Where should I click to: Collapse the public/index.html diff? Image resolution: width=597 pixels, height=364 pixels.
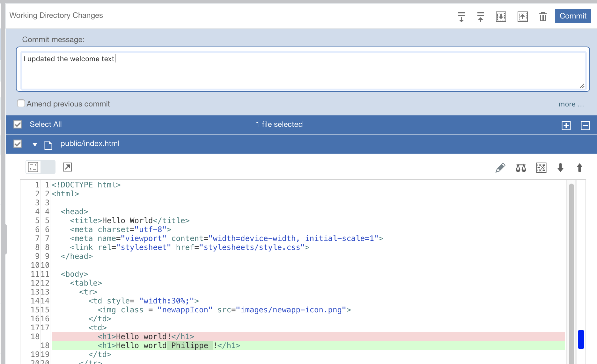(35, 144)
